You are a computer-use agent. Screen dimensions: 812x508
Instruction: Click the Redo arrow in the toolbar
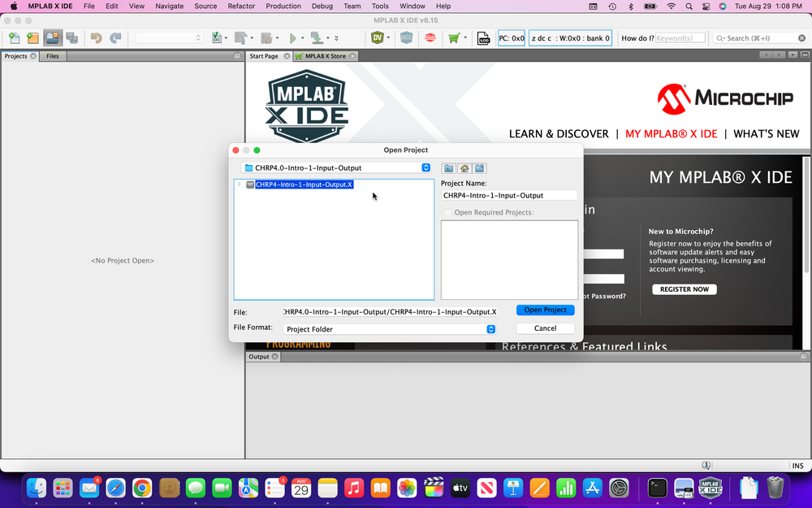click(115, 37)
